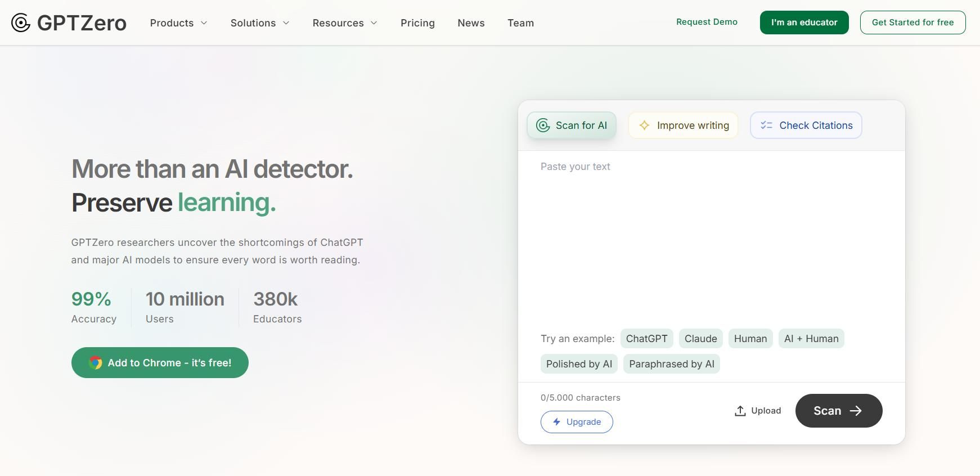Click the Preserve learning heading
The height and width of the screenshot is (476, 980).
pyautogui.click(x=174, y=203)
